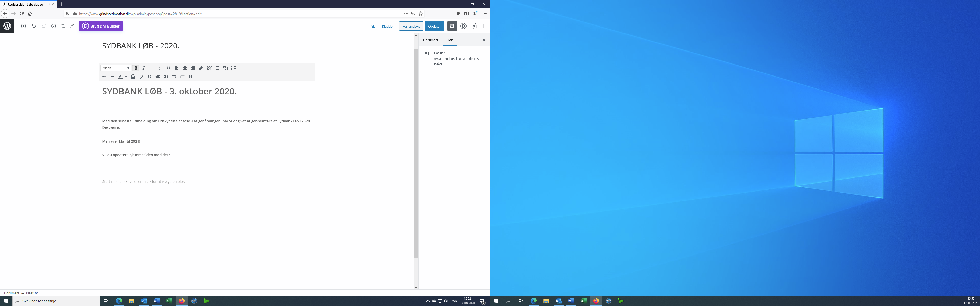Viewport: 980px width, 306px height.
Task: Clear formatting with the eraser icon
Action: pos(141,77)
